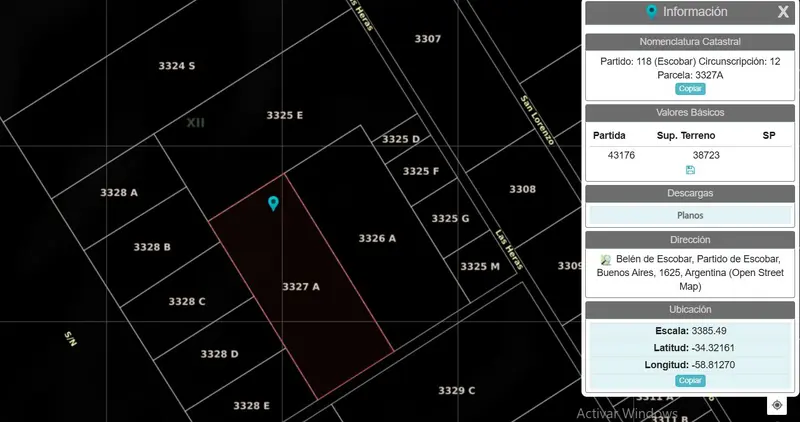
Task: Click the map icon beside the address
Action: click(x=606, y=260)
